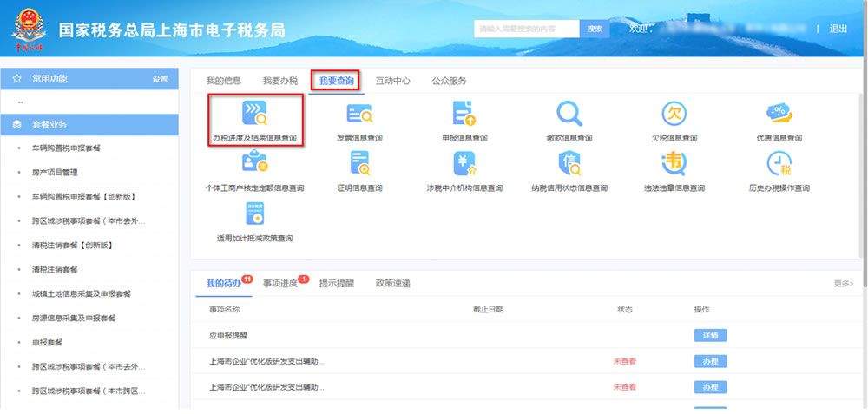Open 缴款信息查询 magnifier icon
The image size is (868, 414).
569,114
